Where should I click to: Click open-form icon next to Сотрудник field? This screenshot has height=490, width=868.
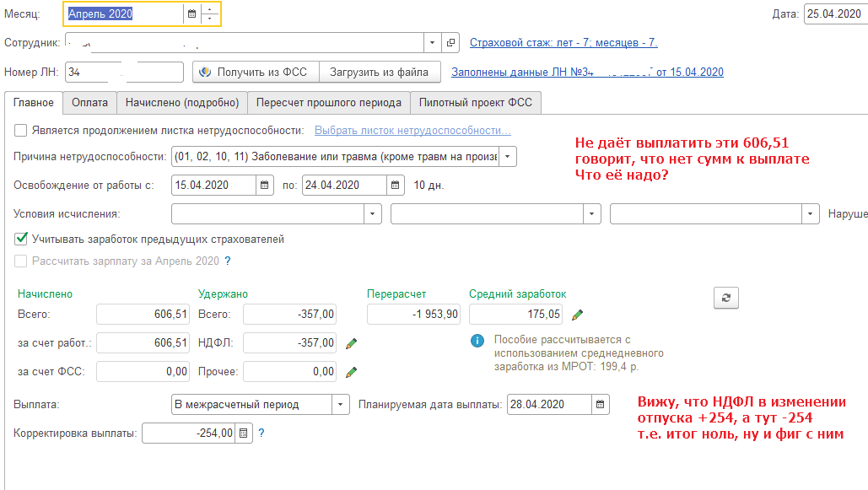coord(451,42)
